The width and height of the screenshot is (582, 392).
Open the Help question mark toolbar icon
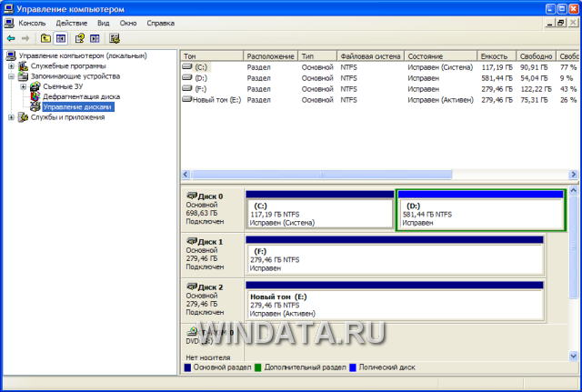[79, 38]
